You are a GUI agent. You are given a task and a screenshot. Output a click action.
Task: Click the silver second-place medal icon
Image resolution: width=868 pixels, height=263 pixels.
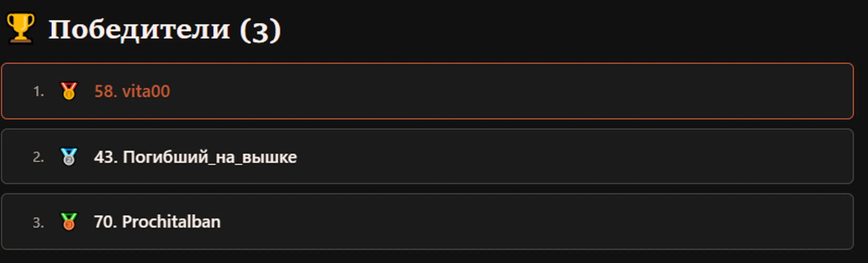pos(69,156)
